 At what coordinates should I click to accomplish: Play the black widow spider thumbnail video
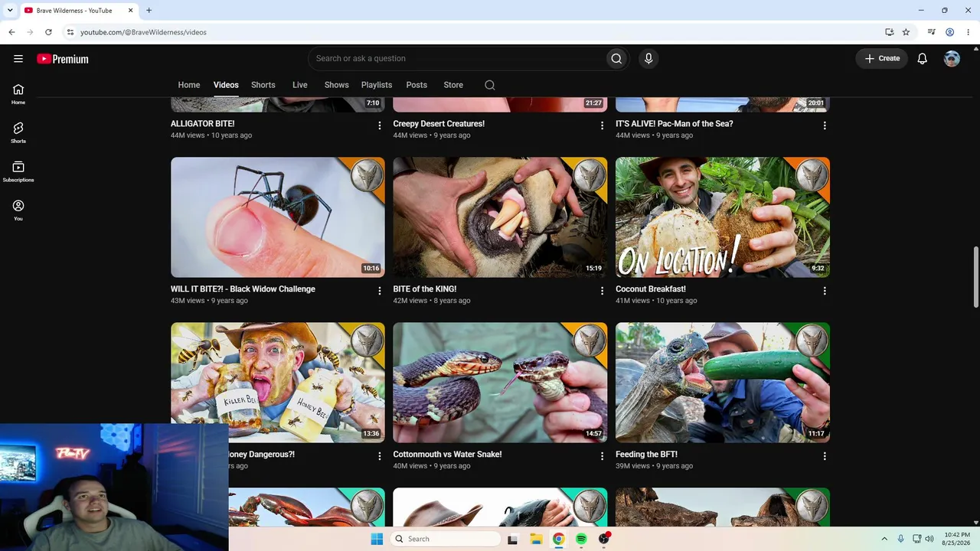coord(278,217)
